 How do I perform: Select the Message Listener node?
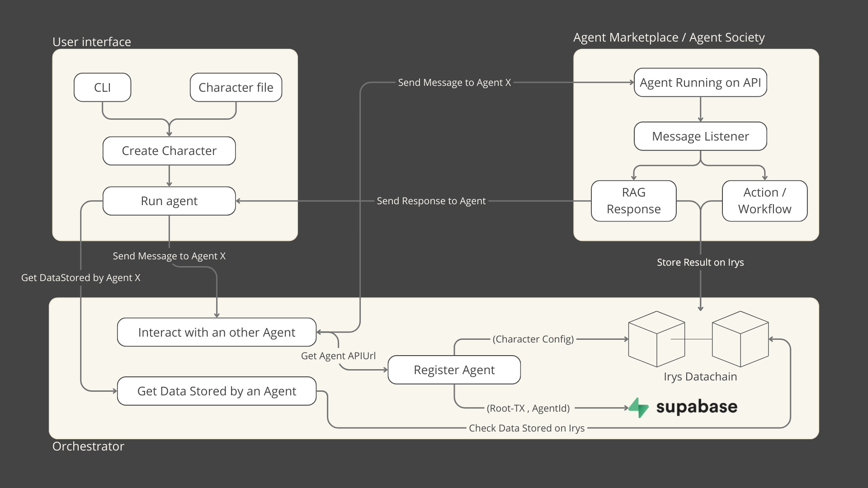click(x=700, y=136)
